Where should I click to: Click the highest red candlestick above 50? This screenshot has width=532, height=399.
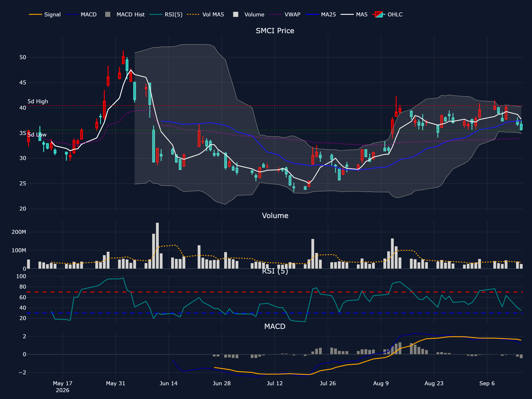(123, 60)
